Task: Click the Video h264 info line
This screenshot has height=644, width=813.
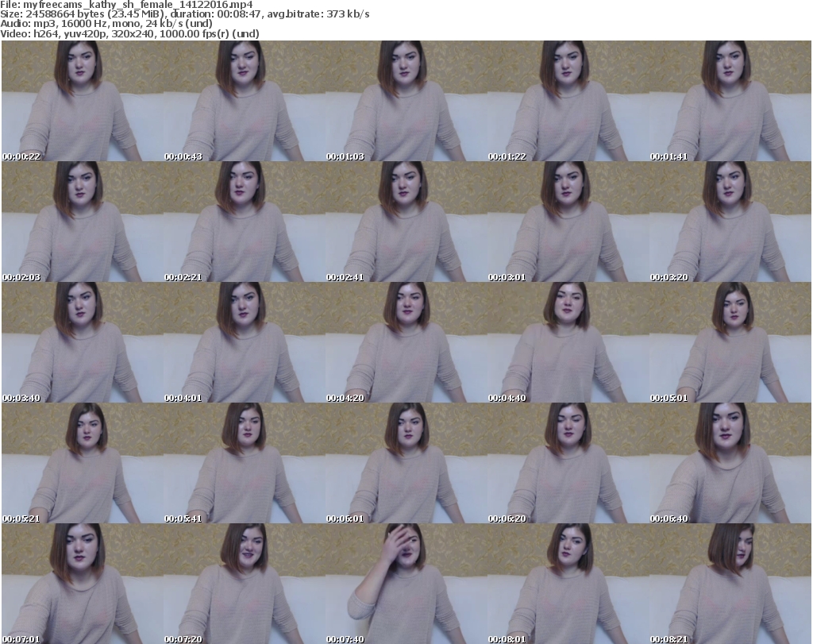Action: point(131,33)
